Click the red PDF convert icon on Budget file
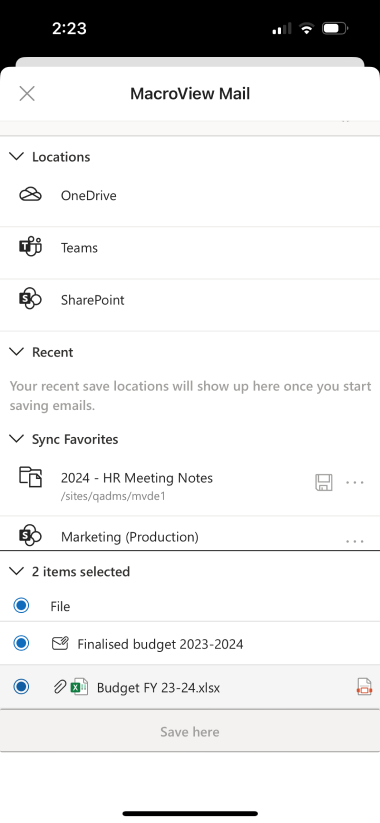The height and width of the screenshot is (823, 380). coord(364,687)
